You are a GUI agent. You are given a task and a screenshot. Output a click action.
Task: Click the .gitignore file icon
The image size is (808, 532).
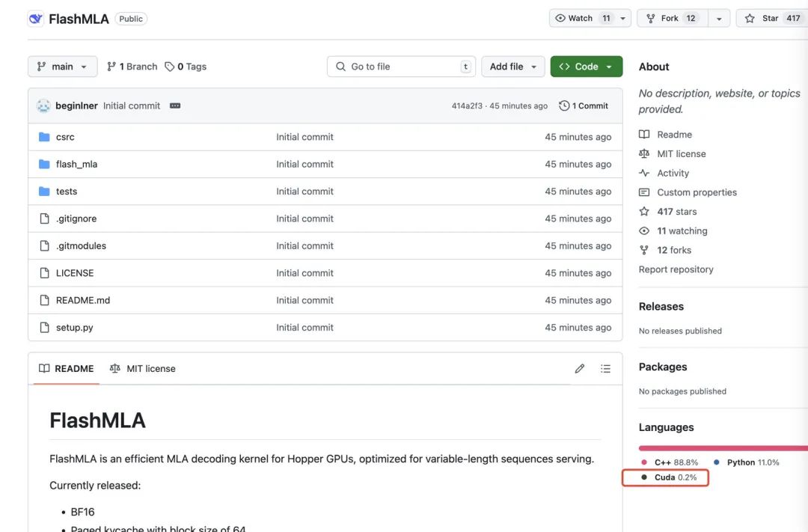44,218
